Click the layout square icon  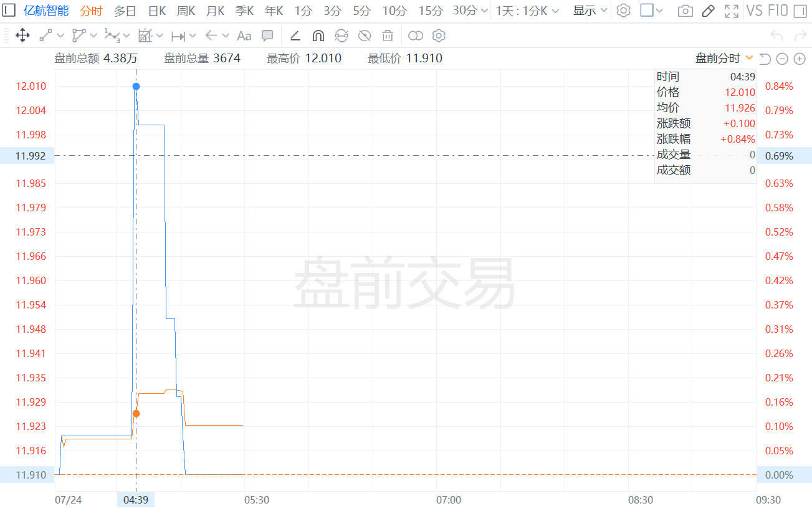[x=647, y=11]
